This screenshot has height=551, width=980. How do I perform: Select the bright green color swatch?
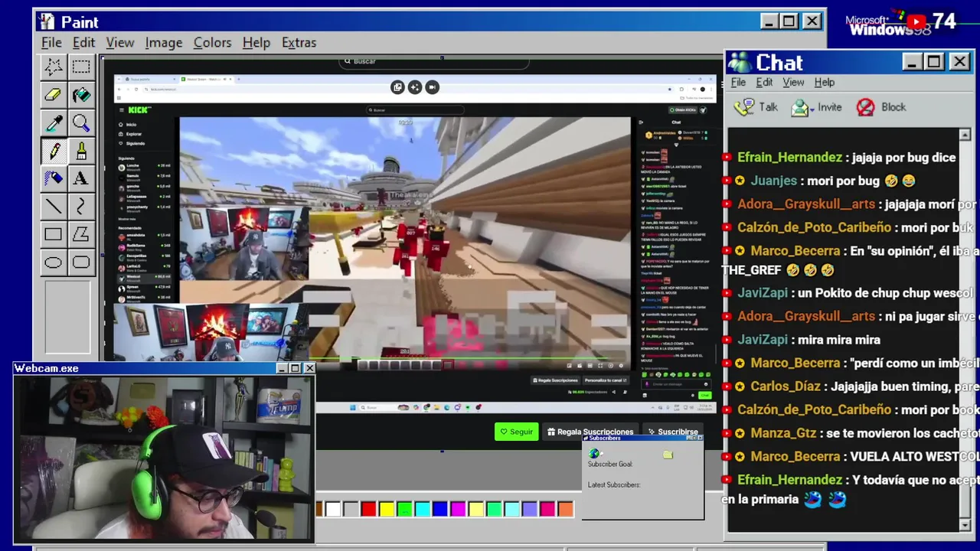pos(405,509)
